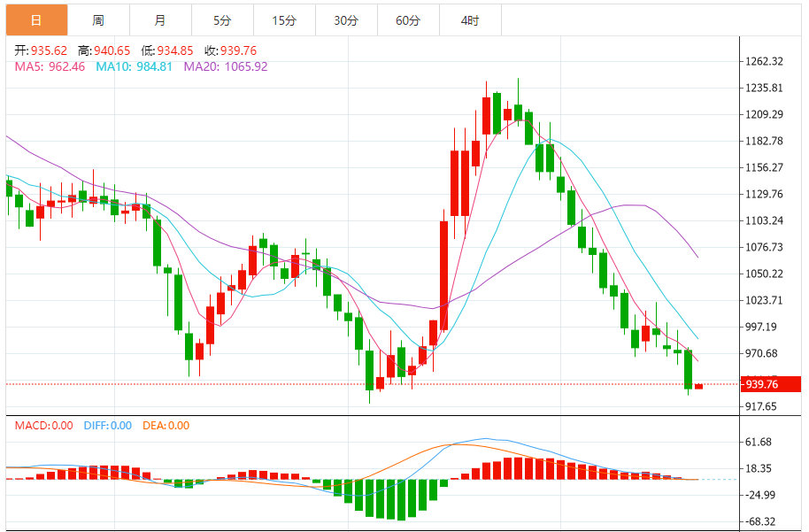This screenshot has height=532, width=809.
Task: Click the 1262.32 price axis label
Action: coord(764,61)
